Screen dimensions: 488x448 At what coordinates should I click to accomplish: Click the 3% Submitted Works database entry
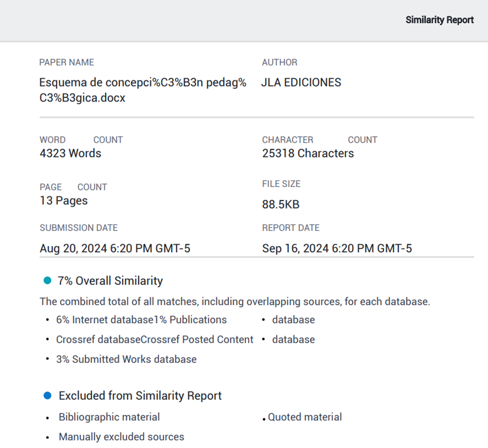tap(126, 359)
